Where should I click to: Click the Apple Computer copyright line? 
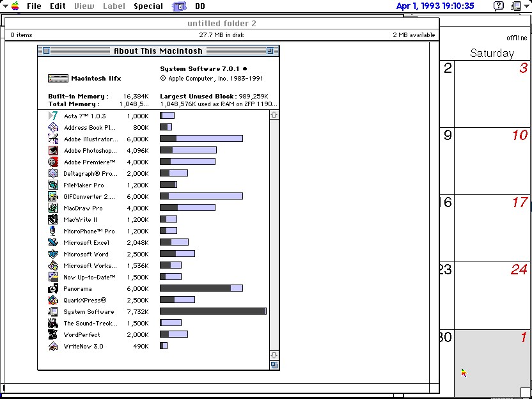212,79
